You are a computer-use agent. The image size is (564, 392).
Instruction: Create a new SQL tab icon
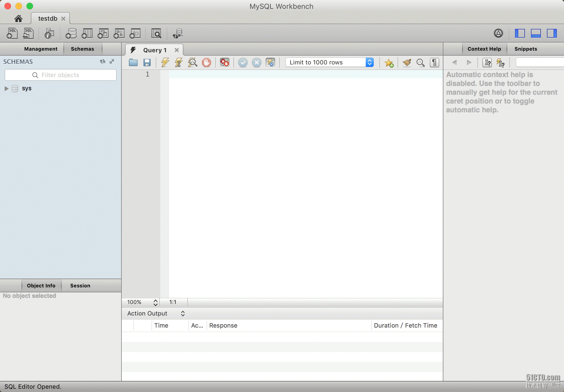[12, 33]
